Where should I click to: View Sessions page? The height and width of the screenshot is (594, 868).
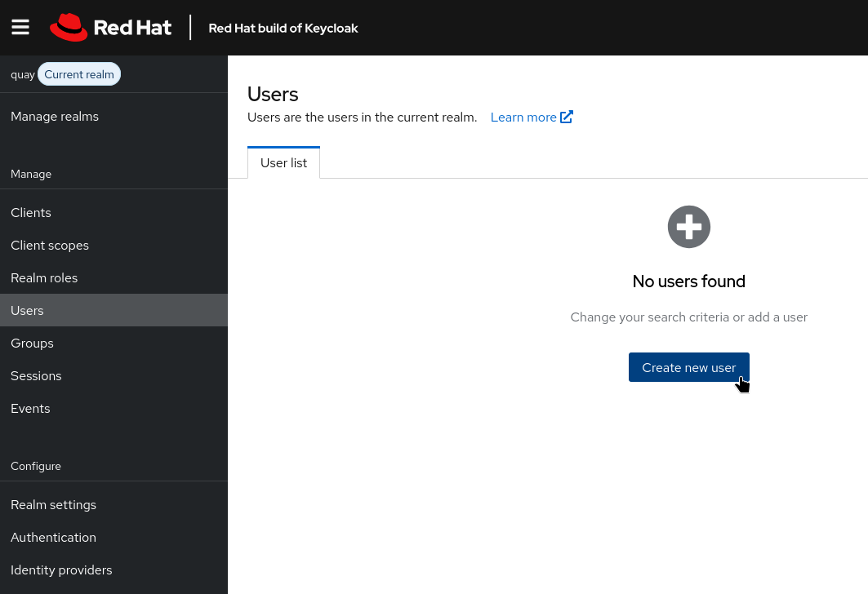[36, 376]
